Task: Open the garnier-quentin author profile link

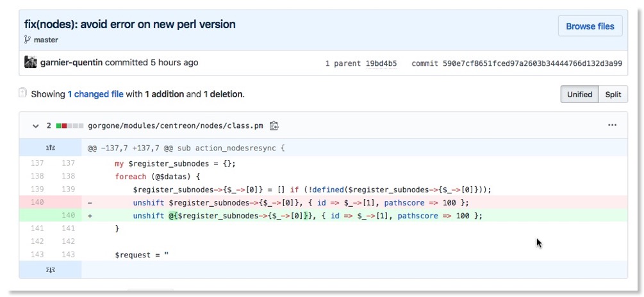Action: point(71,63)
